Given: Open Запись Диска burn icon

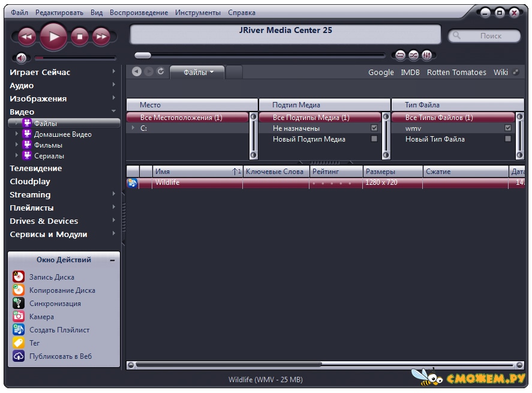Looking at the screenshot, I should pos(19,277).
